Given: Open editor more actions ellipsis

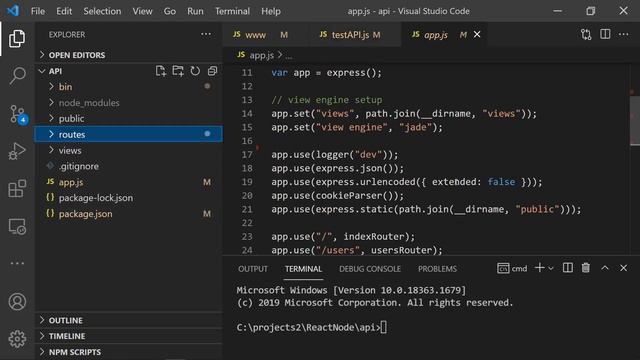Looking at the screenshot, I should click(624, 34).
